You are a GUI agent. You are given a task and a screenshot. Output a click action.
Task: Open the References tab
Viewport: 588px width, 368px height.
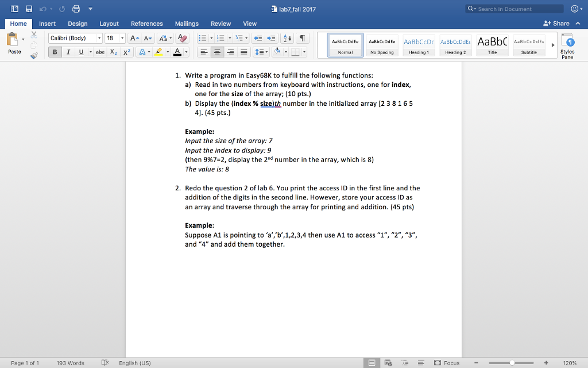[x=147, y=24]
